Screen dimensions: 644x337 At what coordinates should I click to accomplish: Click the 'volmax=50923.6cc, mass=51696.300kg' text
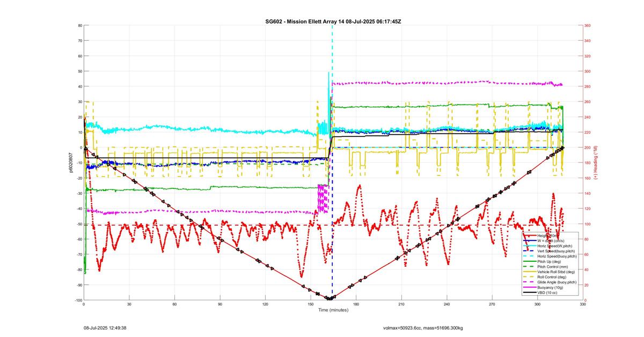pyautogui.click(x=423, y=327)
